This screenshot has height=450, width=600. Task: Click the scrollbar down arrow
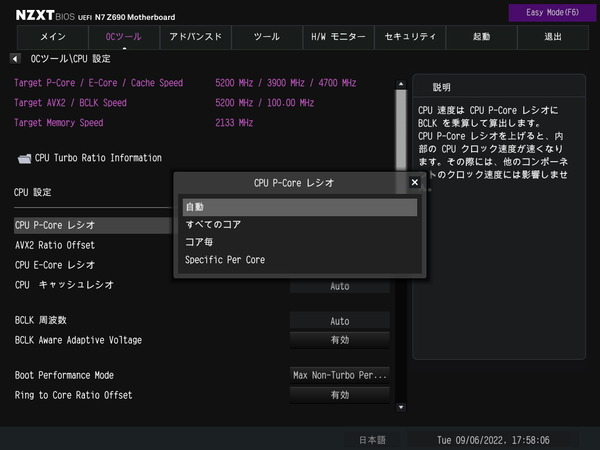401,407
